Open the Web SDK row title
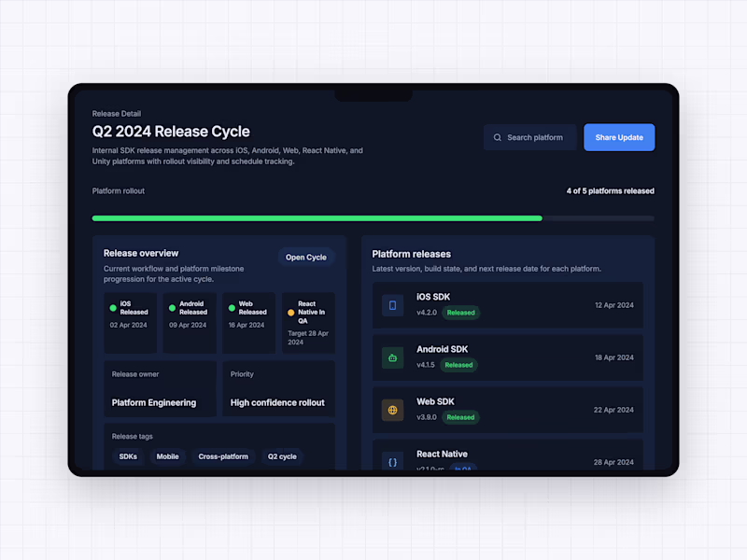 [435, 402]
